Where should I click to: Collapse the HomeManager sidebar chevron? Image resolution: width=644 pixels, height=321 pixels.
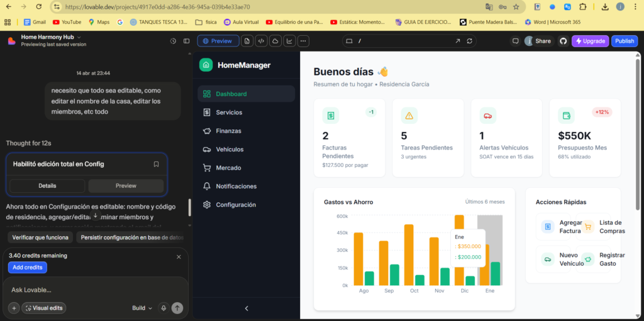[247, 308]
